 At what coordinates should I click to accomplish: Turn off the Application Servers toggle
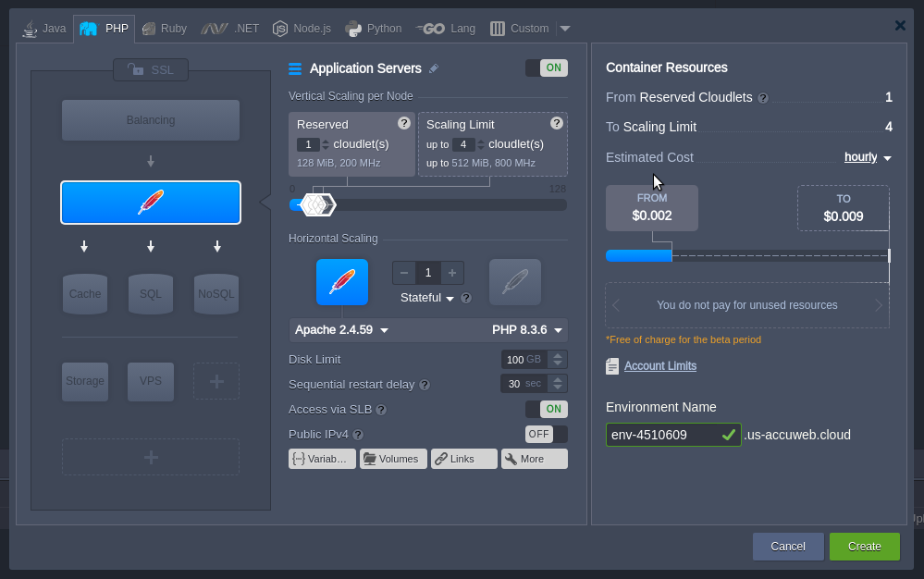click(x=546, y=68)
